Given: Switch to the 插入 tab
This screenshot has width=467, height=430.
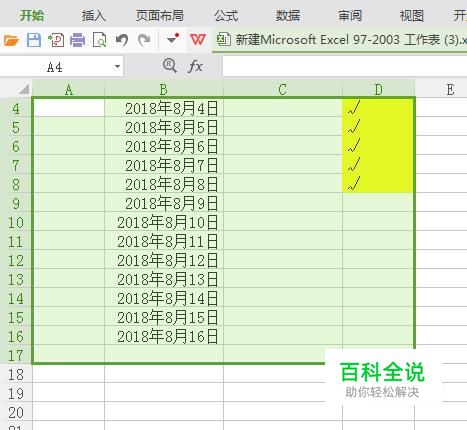Looking at the screenshot, I should click(x=93, y=15).
